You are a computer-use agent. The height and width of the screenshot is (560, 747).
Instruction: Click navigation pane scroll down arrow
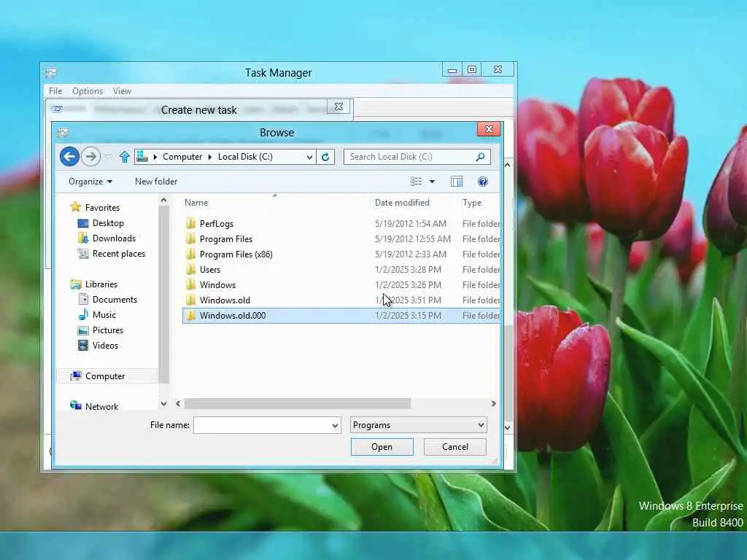coord(164,403)
